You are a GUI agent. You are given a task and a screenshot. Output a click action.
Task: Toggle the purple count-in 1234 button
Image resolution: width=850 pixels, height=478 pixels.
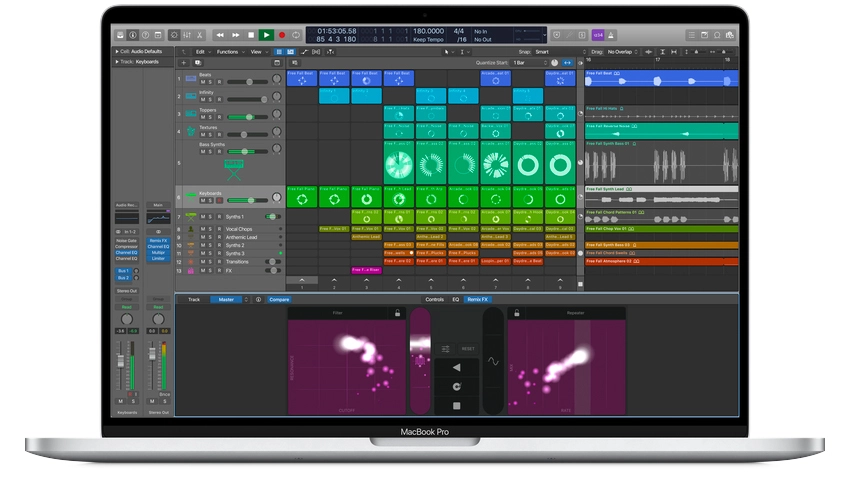click(x=598, y=35)
